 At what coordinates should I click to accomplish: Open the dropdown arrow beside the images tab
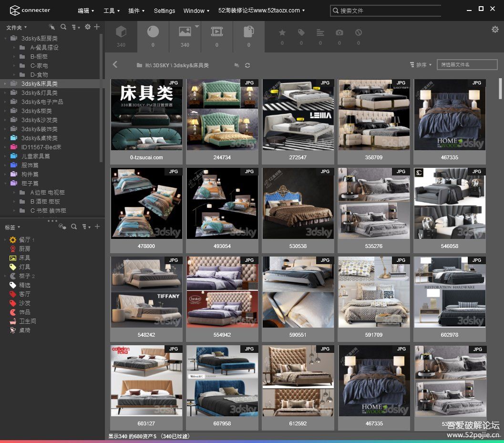click(x=197, y=26)
